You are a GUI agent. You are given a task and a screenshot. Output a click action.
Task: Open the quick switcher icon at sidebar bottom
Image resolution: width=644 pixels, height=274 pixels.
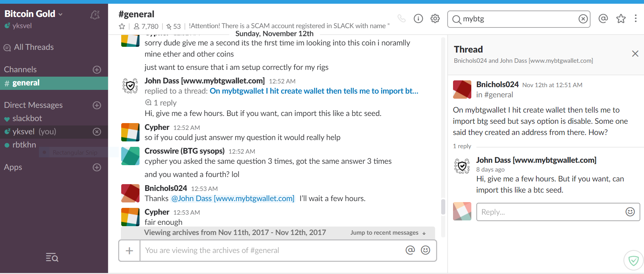point(52,258)
